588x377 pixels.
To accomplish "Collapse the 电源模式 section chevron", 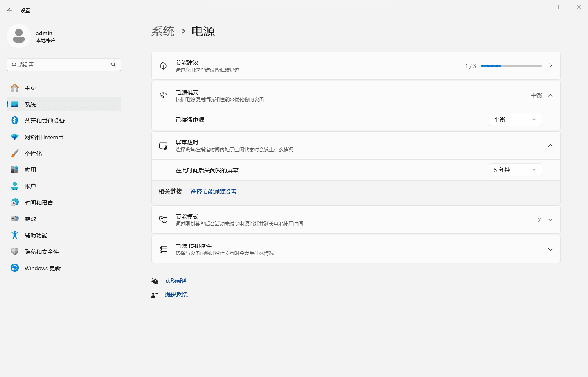I will 550,95.
